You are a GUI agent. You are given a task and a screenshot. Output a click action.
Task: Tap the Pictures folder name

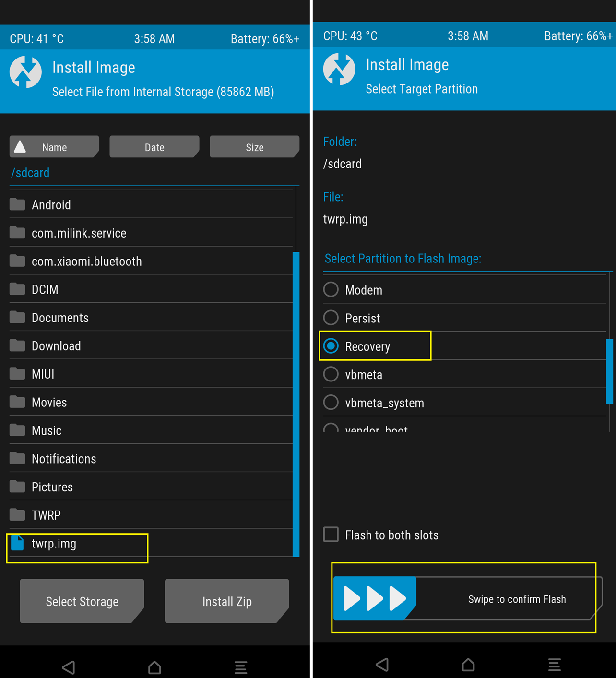pyautogui.click(x=52, y=487)
